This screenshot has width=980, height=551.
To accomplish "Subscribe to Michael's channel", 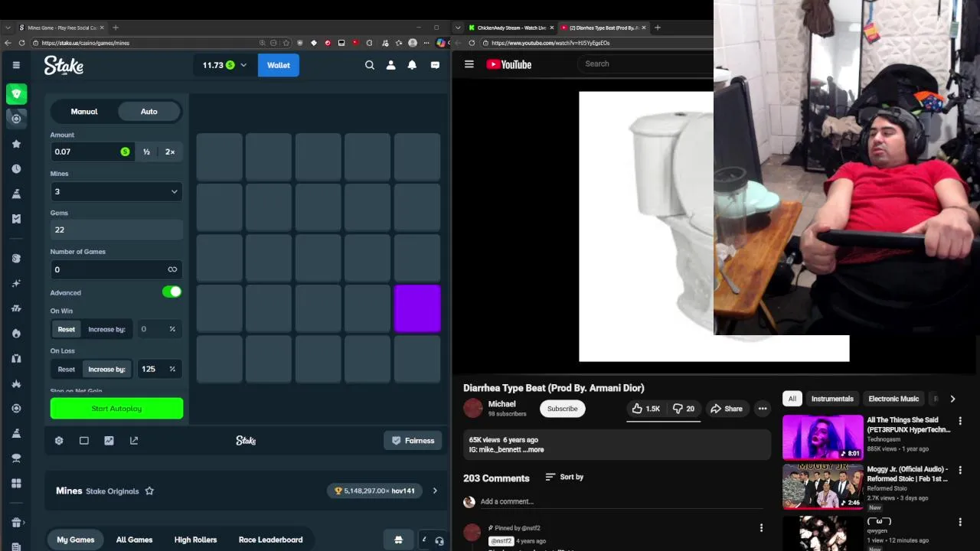I will point(562,409).
